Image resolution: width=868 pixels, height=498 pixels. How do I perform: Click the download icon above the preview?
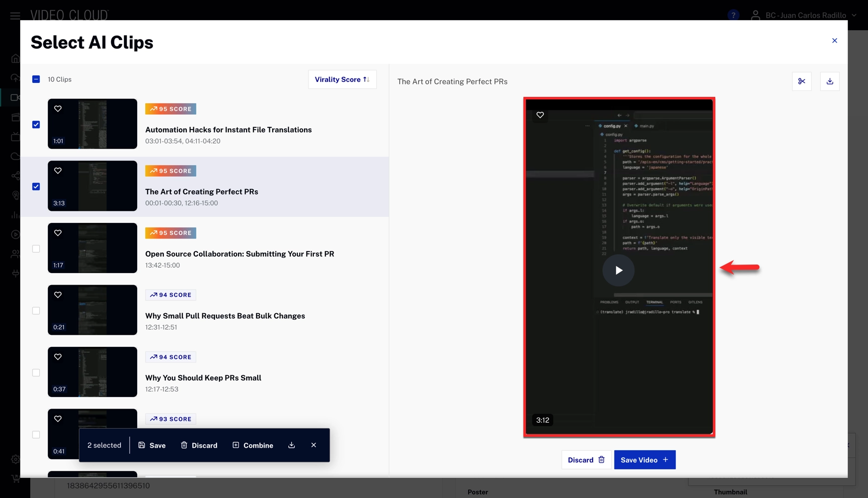[829, 81]
